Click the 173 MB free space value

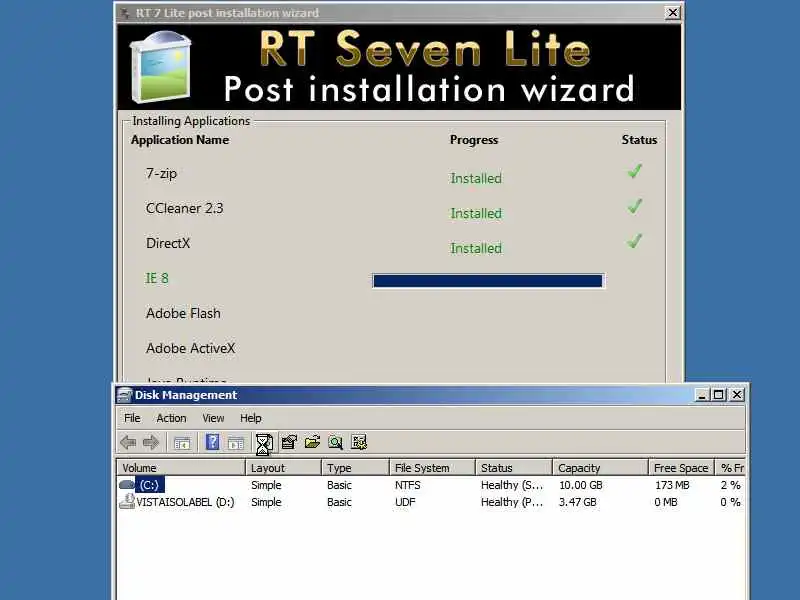click(x=672, y=485)
